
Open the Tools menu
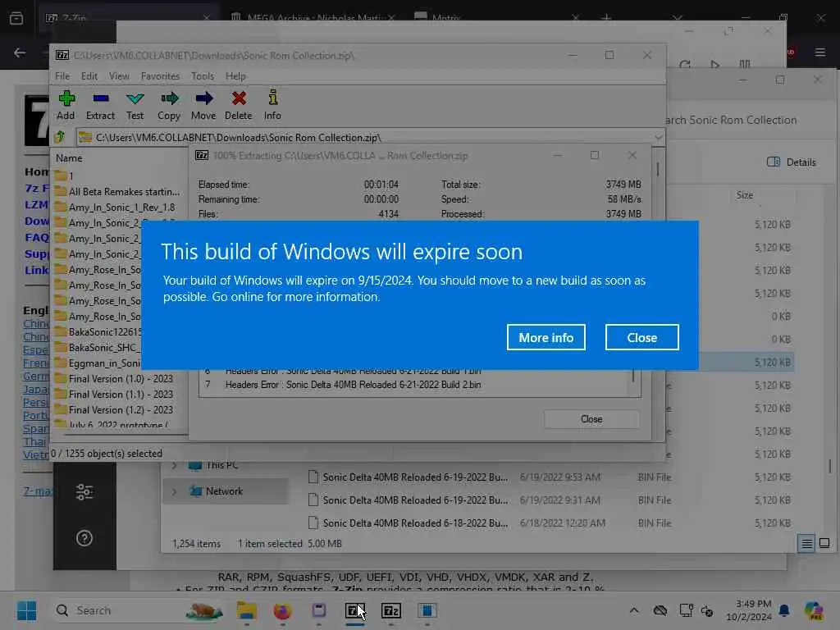click(x=203, y=76)
